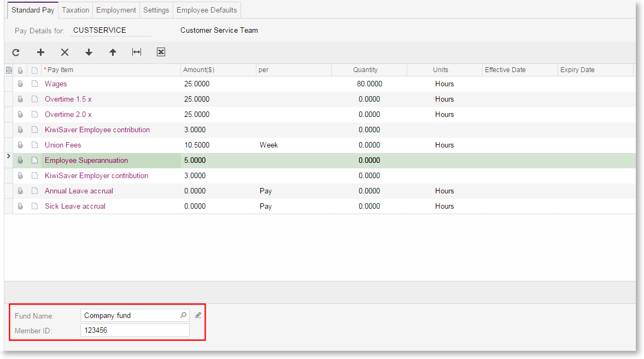Fit columns to width icon
Screen dimensions: 644x359
click(137, 52)
